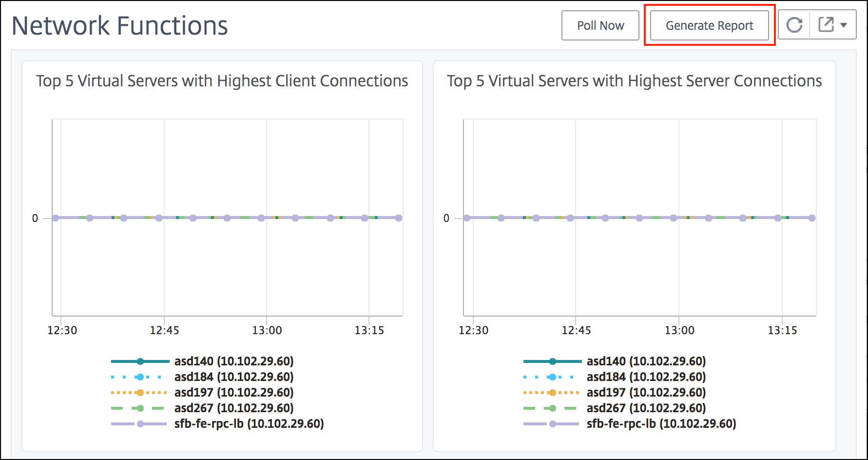The image size is (868, 460).
Task: Click the 0 y-axis label in Client Connections chart
Action: (35, 219)
